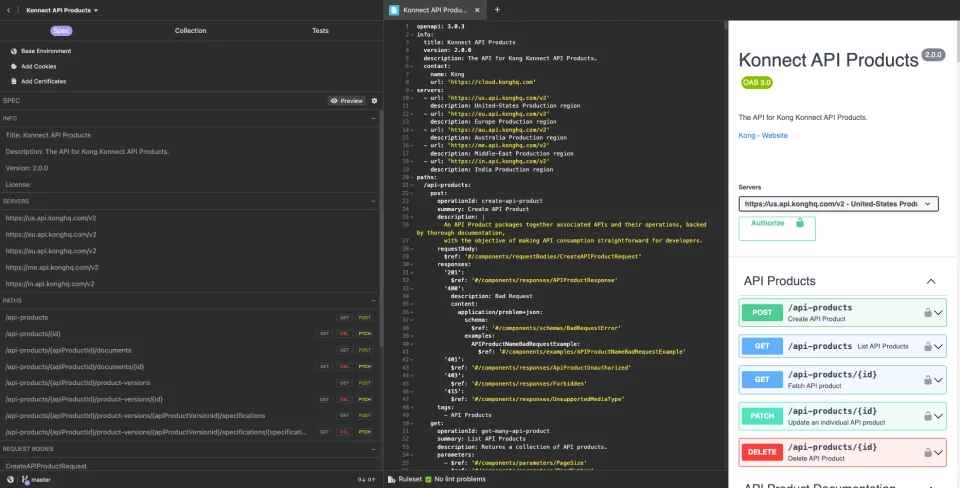This screenshot has height=488, width=960.
Task: Open the Konnect API Products workspace dropdown
Action: (x=62, y=10)
